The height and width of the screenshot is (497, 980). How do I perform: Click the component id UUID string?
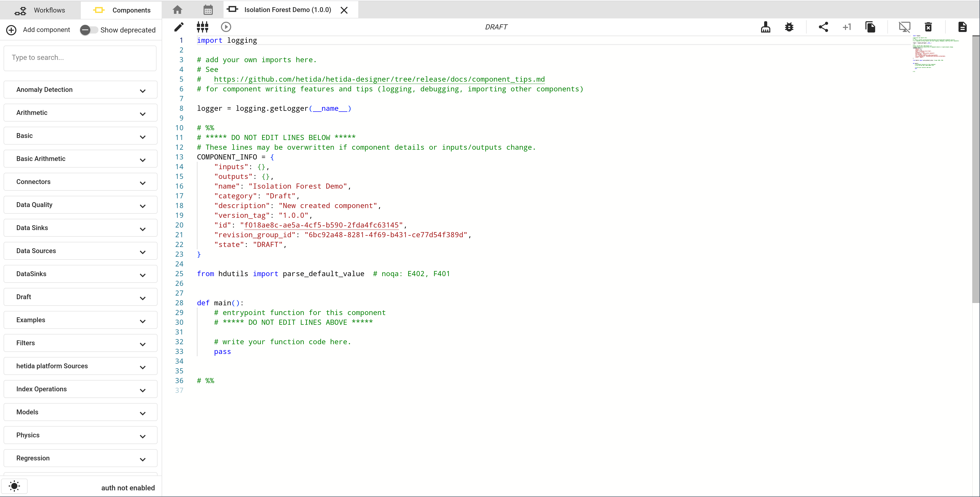321,225
